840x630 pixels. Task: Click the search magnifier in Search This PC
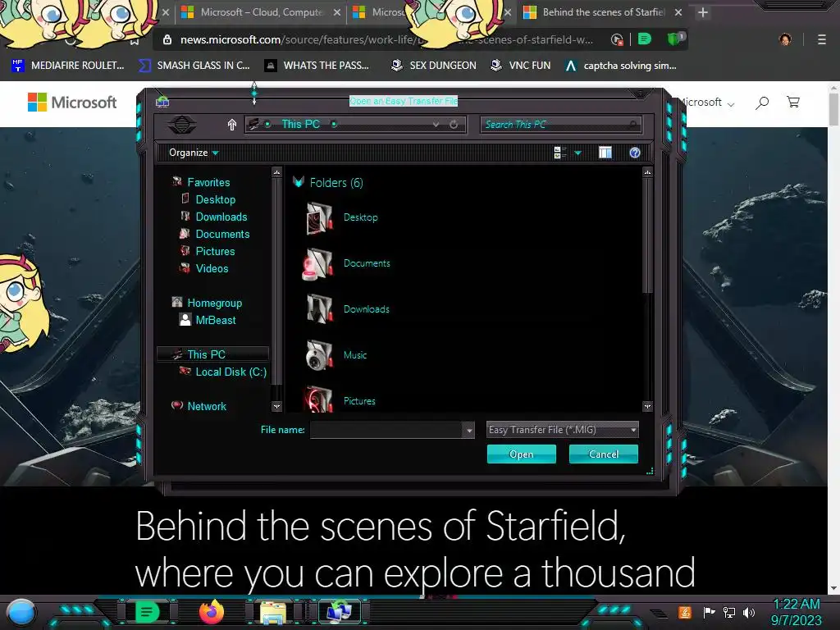[633, 125]
